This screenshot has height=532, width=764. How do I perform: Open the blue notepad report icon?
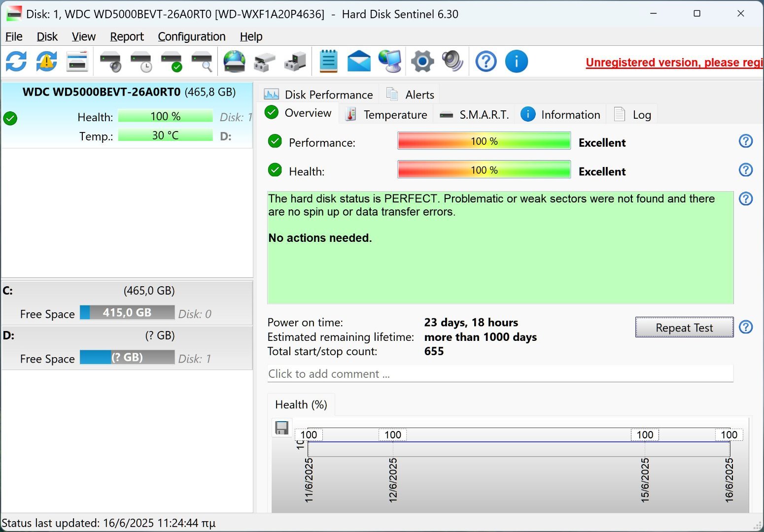pos(328,62)
